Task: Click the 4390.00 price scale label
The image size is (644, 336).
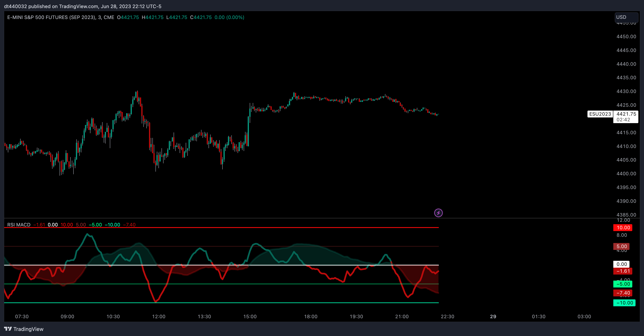Action: pos(626,201)
